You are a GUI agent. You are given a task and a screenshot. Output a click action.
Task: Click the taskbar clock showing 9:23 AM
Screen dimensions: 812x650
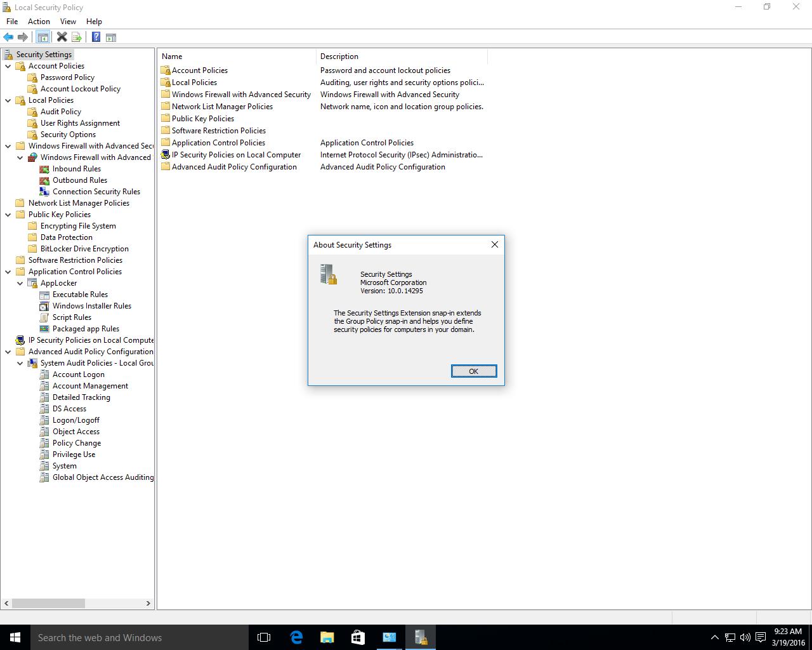(x=788, y=637)
